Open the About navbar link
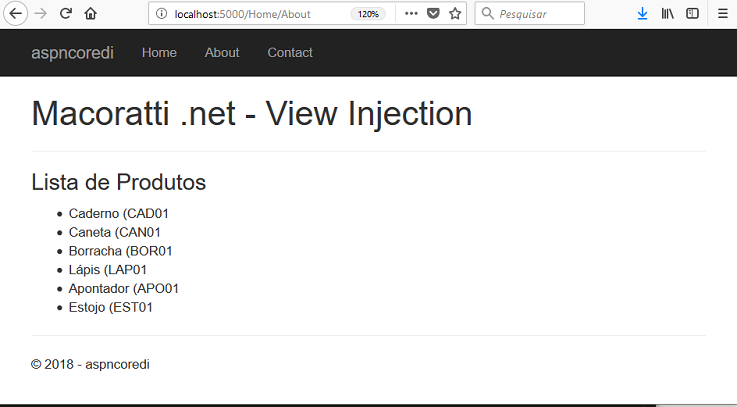This screenshot has width=737, height=407. tap(222, 53)
